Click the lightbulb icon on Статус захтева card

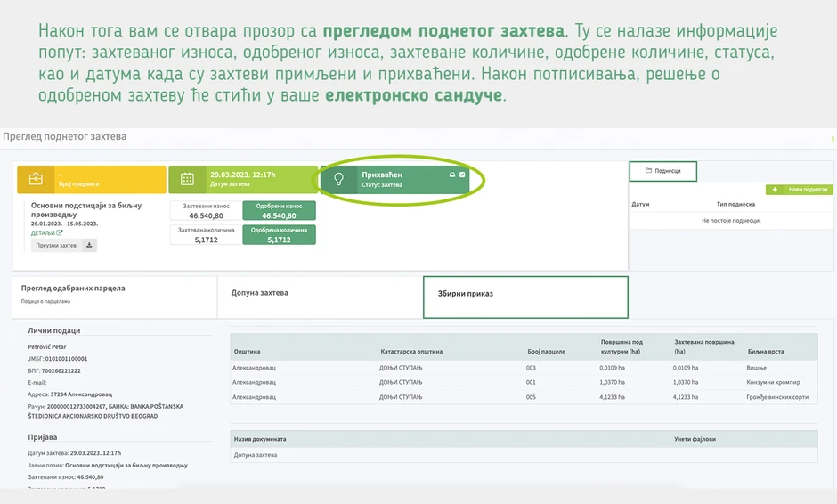338,179
